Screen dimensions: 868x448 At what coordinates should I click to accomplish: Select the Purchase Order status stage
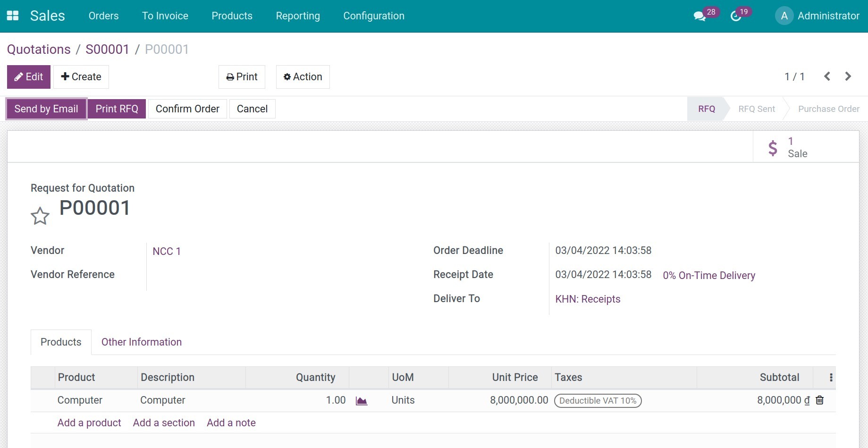point(829,109)
